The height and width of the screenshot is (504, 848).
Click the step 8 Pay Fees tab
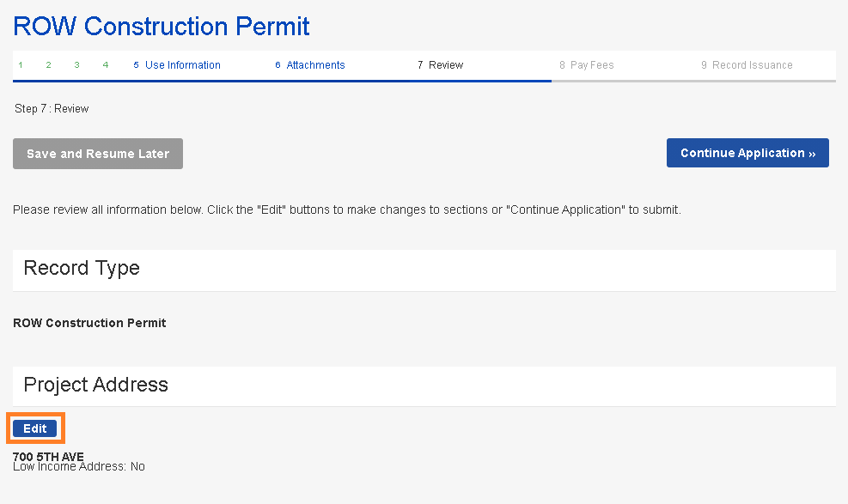[587, 65]
